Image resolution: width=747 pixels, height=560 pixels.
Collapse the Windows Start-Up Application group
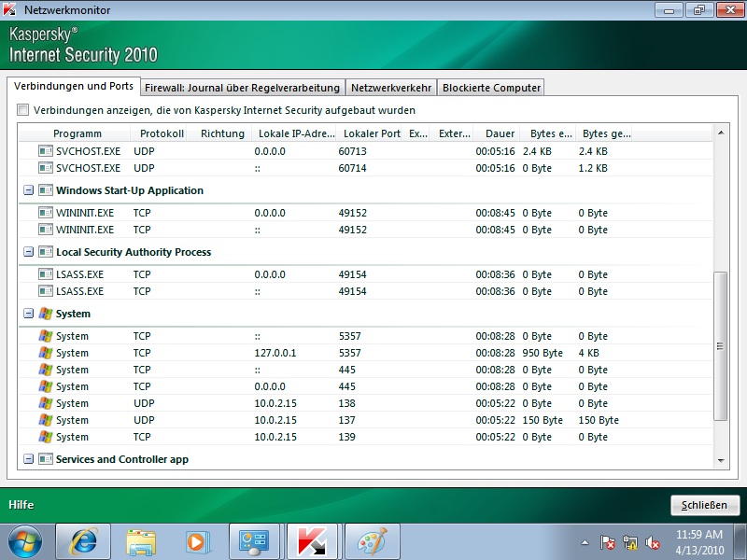(x=29, y=190)
